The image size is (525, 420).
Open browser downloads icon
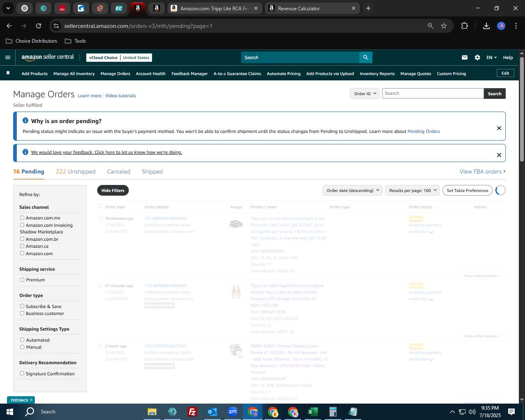click(486, 26)
